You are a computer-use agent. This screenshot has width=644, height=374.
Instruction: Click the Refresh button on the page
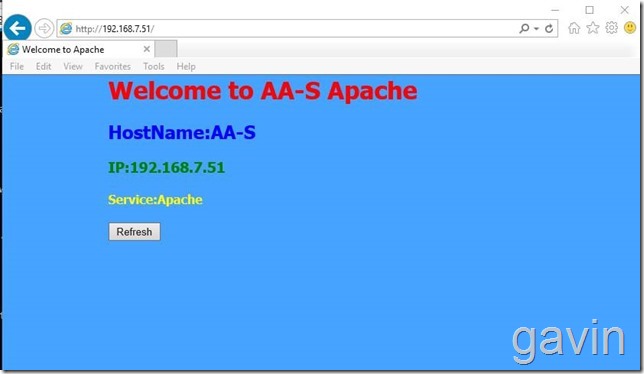[x=134, y=232]
